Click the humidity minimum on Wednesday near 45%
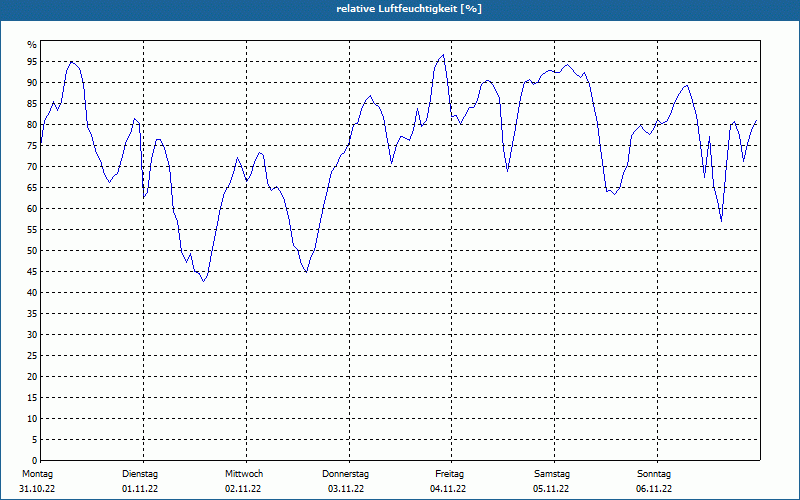The height and width of the screenshot is (500, 800). click(306, 272)
